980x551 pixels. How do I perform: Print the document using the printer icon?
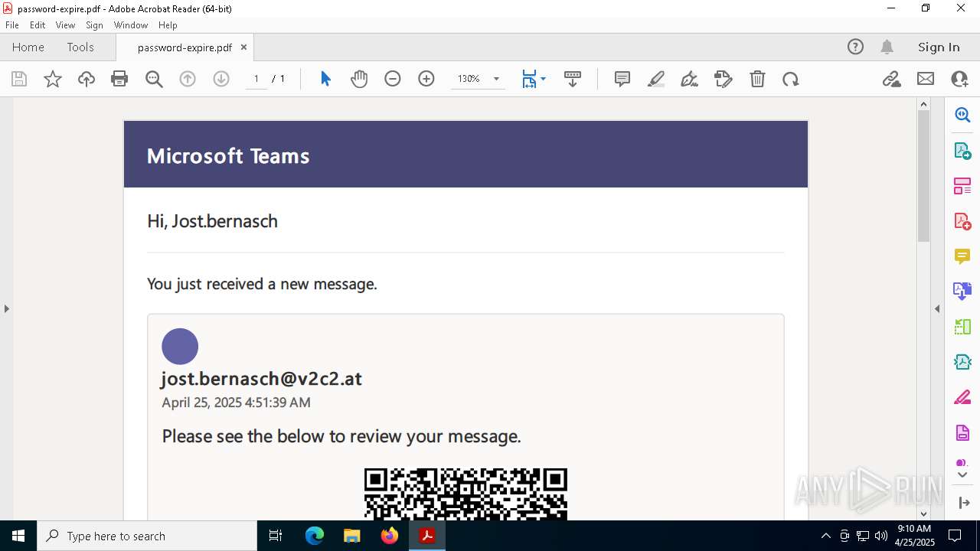(119, 79)
